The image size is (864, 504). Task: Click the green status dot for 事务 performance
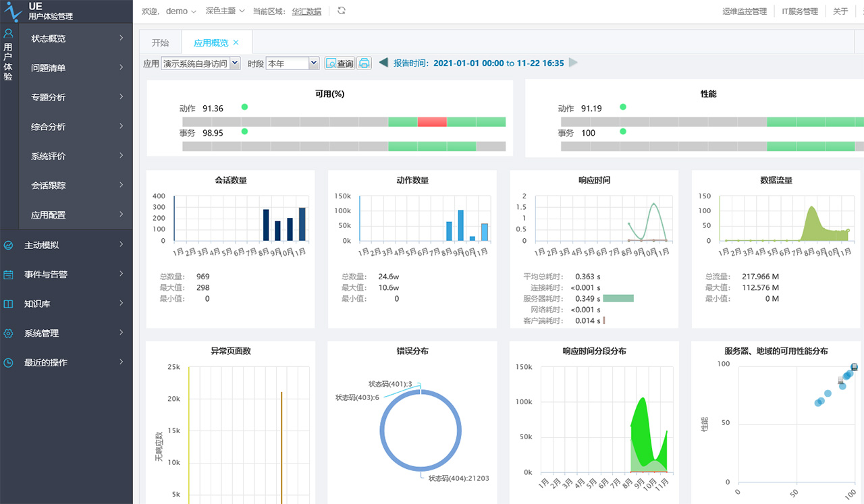click(x=623, y=132)
